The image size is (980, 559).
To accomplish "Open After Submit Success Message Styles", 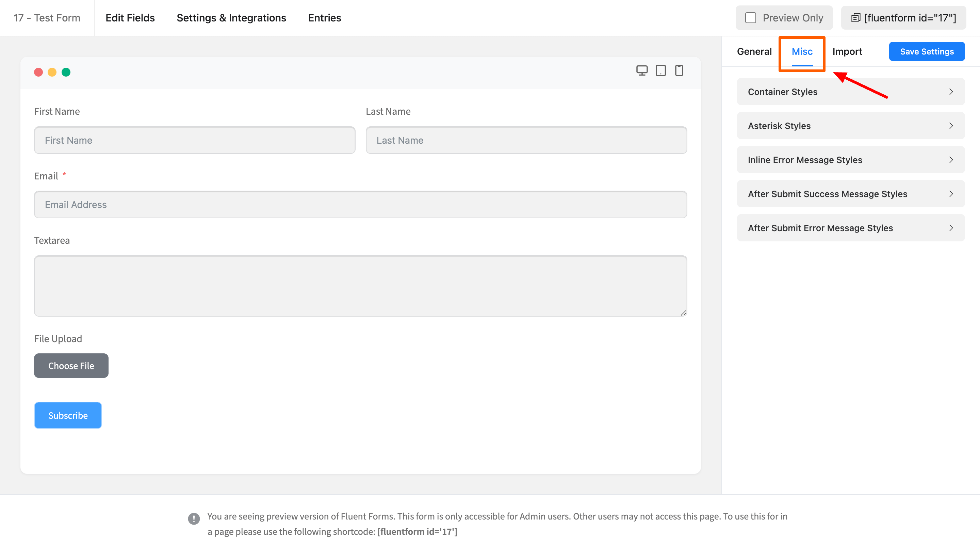I will 850,194.
